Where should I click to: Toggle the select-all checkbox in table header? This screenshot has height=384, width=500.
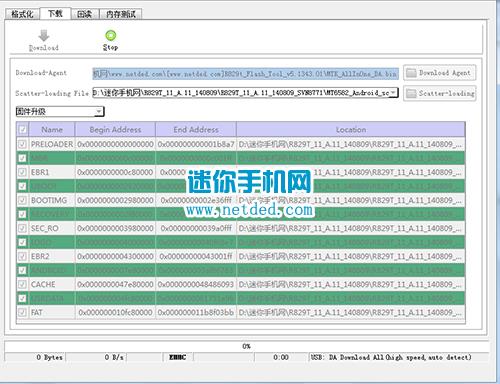tap(23, 129)
